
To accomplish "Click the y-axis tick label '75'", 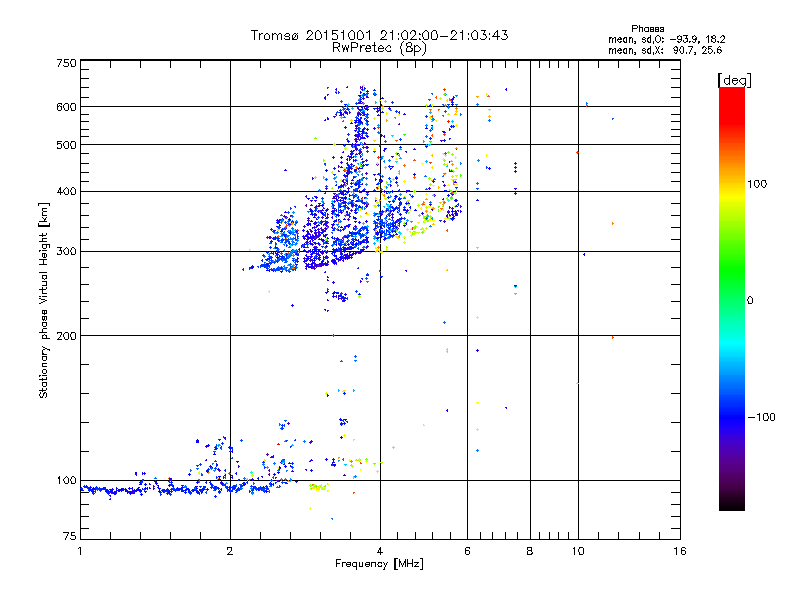I will click(70, 536).
